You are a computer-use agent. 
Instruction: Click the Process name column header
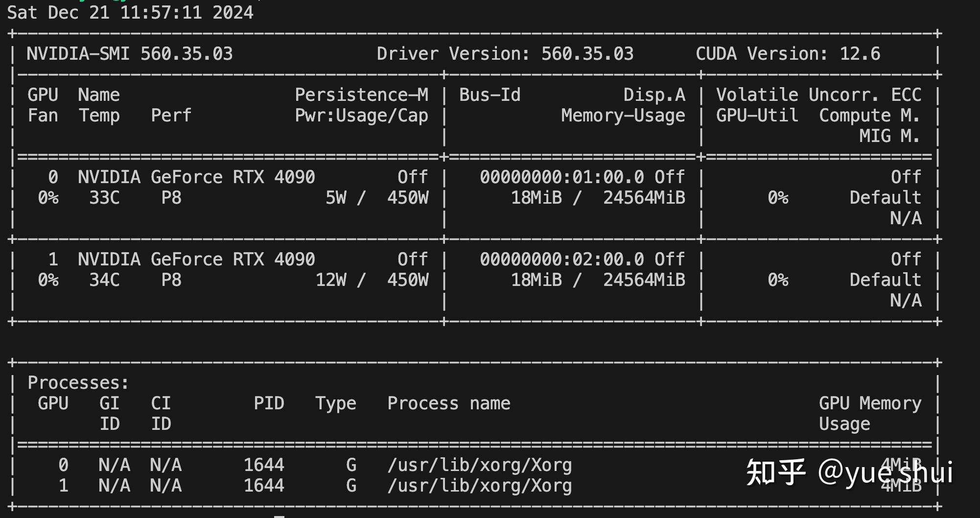[x=449, y=403]
